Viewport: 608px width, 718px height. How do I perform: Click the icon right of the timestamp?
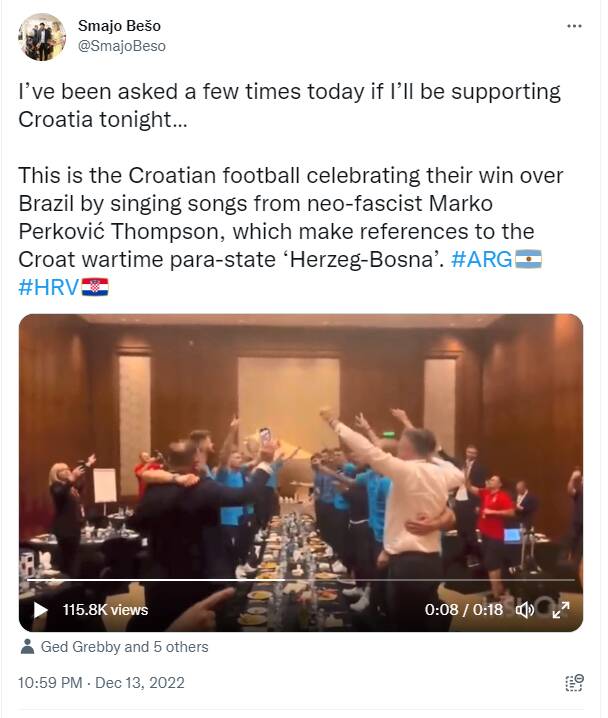(x=573, y=684)
